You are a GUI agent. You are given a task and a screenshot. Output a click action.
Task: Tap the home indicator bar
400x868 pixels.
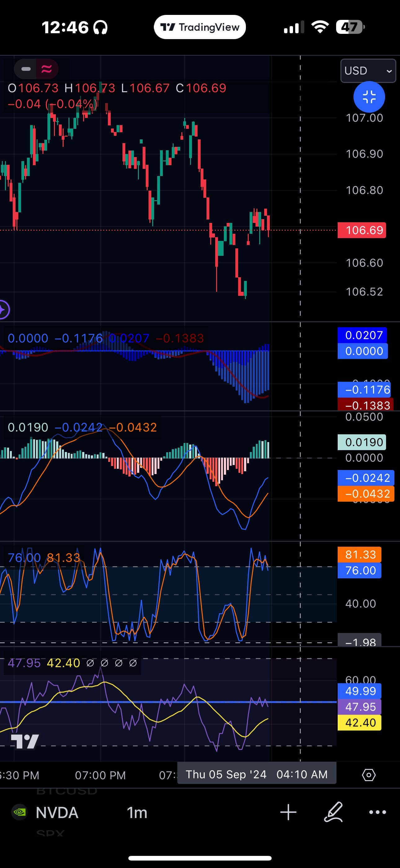pyautogui.click(x=200, y=858)
